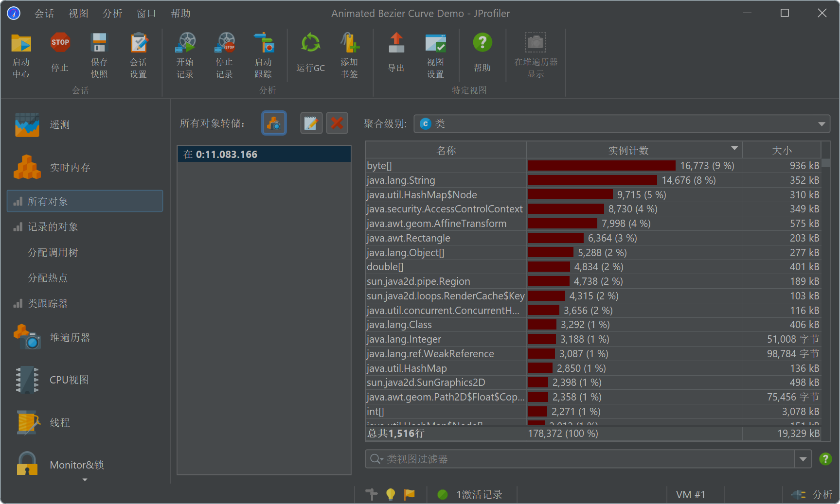Select the java.awt.geom.AffineTransform row
The width and height of the screenshot is (840, 504).
coord(593,224)
